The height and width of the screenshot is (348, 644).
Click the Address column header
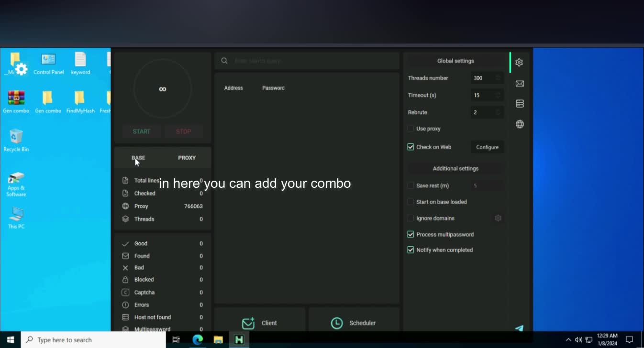pyautogui.click(x=233, y=88)
